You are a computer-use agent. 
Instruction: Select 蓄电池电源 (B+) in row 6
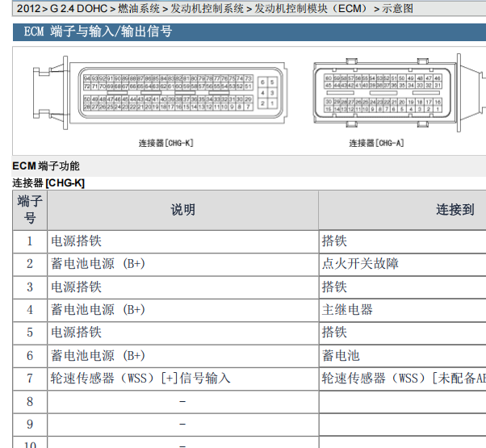click(x=183, y=356)
